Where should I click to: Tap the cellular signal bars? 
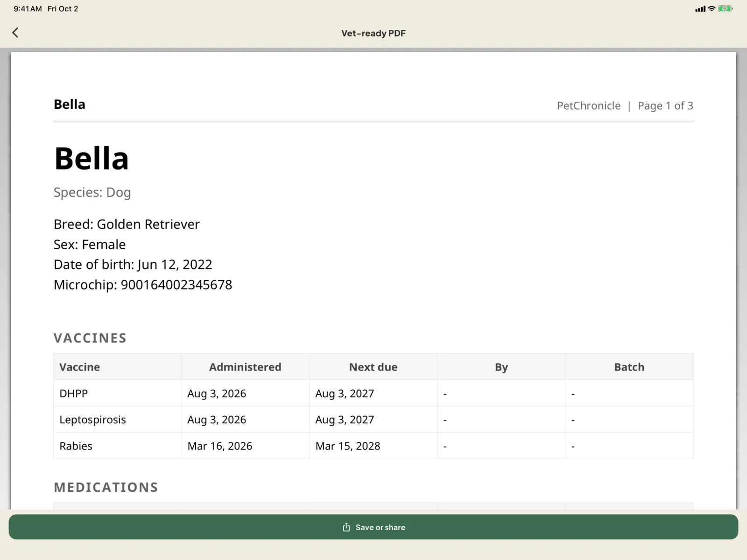click(700, 9)
